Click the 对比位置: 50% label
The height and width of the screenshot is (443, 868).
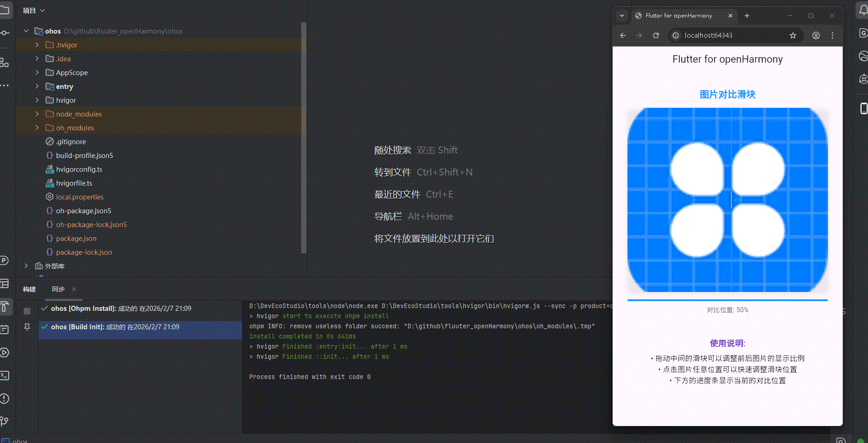(x=727, y=310)
